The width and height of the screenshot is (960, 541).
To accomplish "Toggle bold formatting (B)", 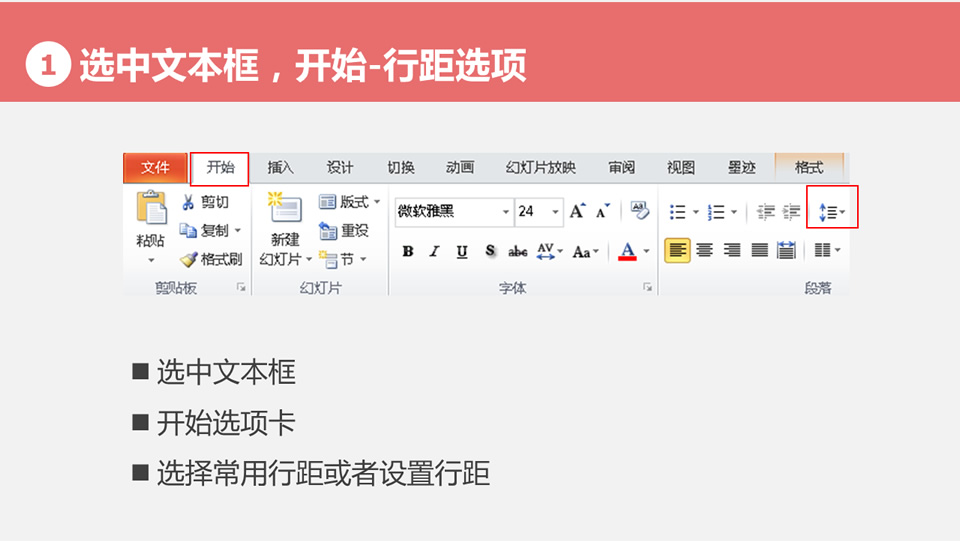I will [408, 251].
